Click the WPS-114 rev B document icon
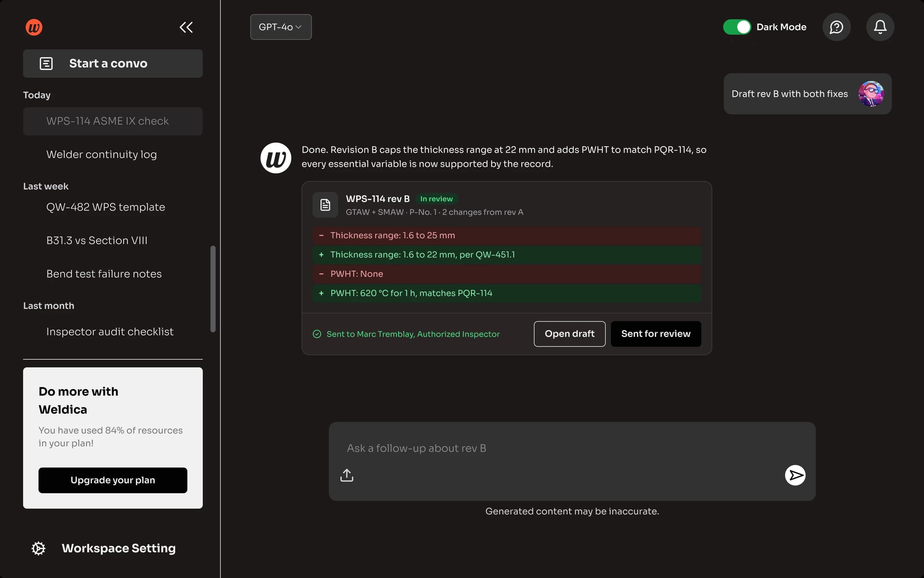 click(x=325, y=205)
